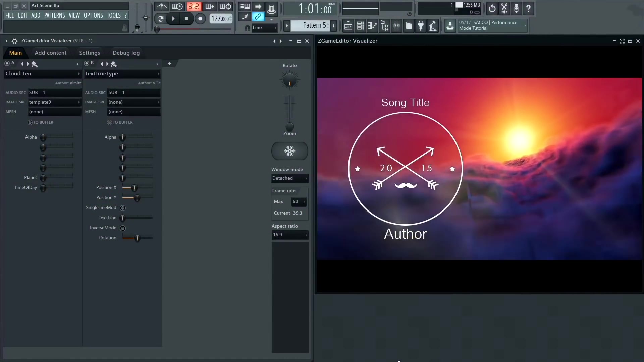The width and height of the screenshot is (644, 362).
Task: Open the project copy/file icon in toolbar
Action: click(x=409, y=26)
